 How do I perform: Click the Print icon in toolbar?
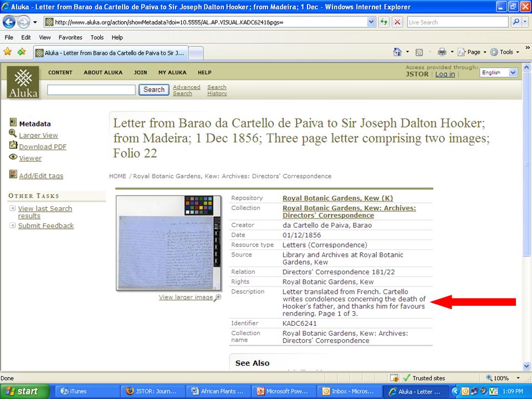pyautogui.click(x=442, y=52)
